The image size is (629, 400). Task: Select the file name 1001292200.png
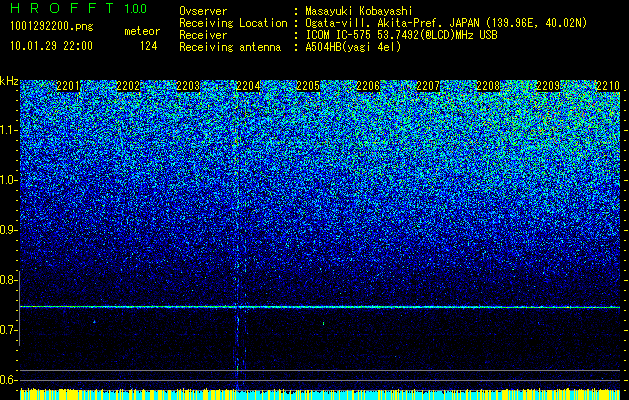52,27
